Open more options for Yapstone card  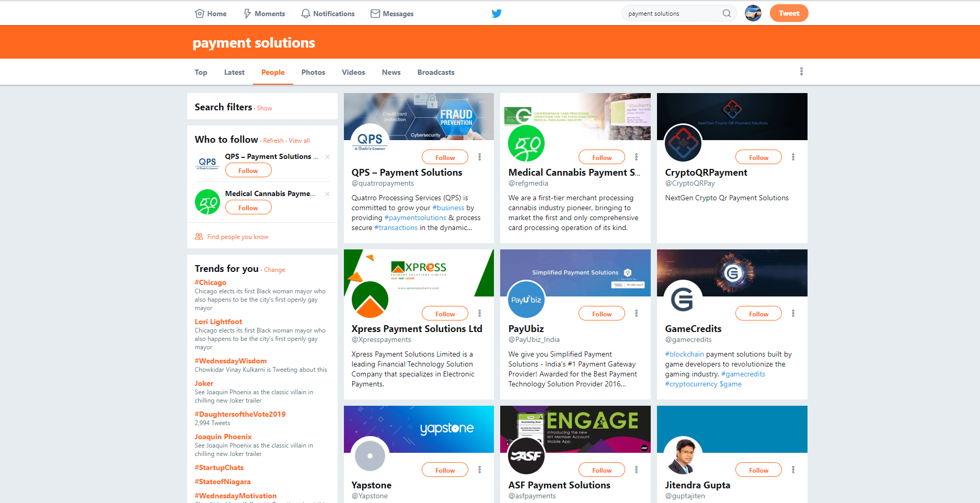point(479,470)
